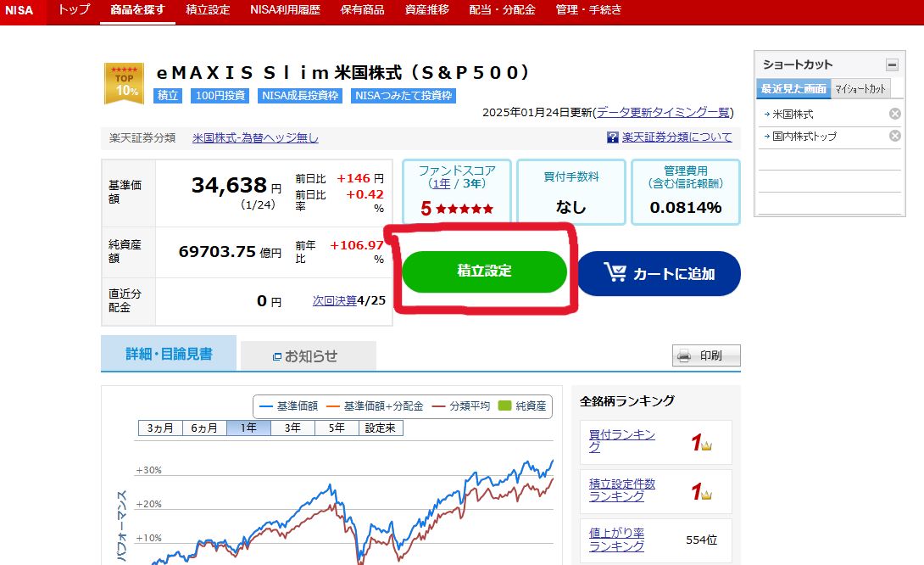The height and width of the screenshot is (565, 924).
Task: Open the 商品を探す menu
Action: [x=136, y=11]
